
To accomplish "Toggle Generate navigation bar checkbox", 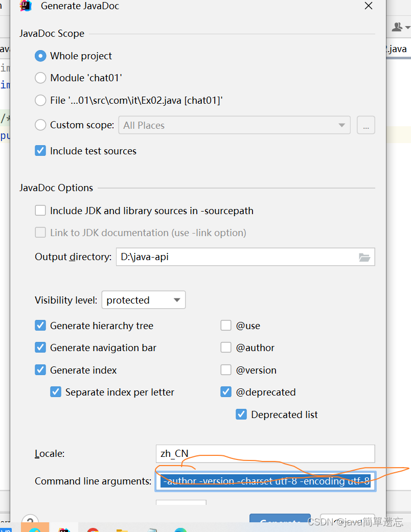I will (x=40, y=348).
